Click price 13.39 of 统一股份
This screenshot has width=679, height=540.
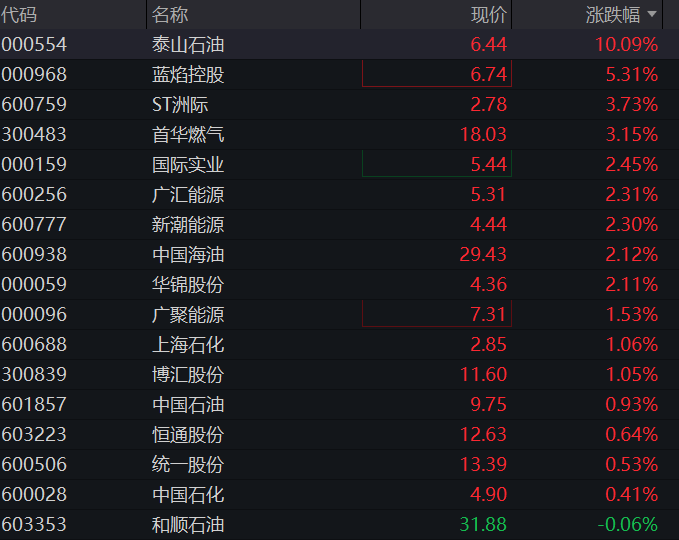coord(483,465)
